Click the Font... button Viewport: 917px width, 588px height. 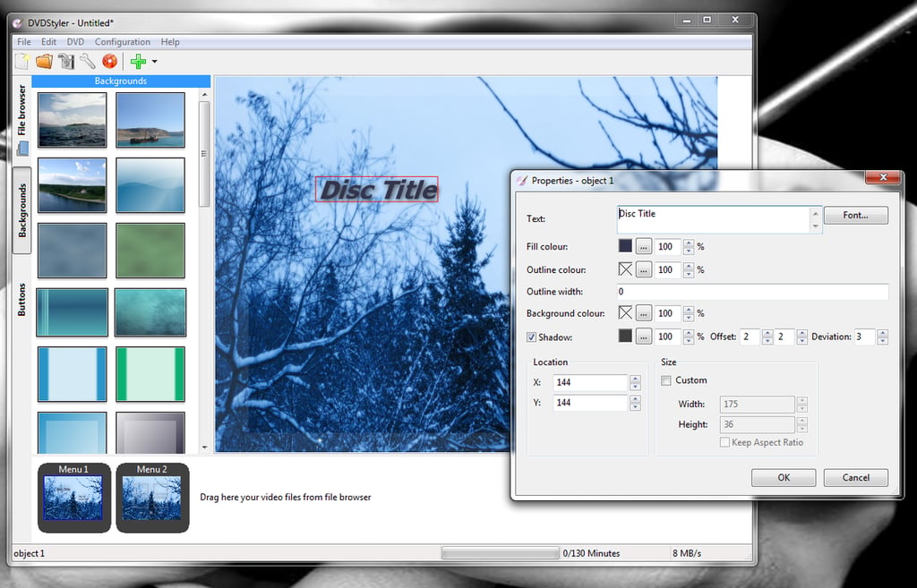(x=855, y=215)
